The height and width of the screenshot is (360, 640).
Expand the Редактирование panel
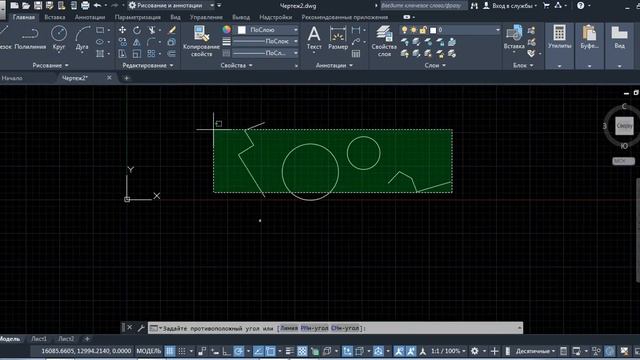click(148, 65)
